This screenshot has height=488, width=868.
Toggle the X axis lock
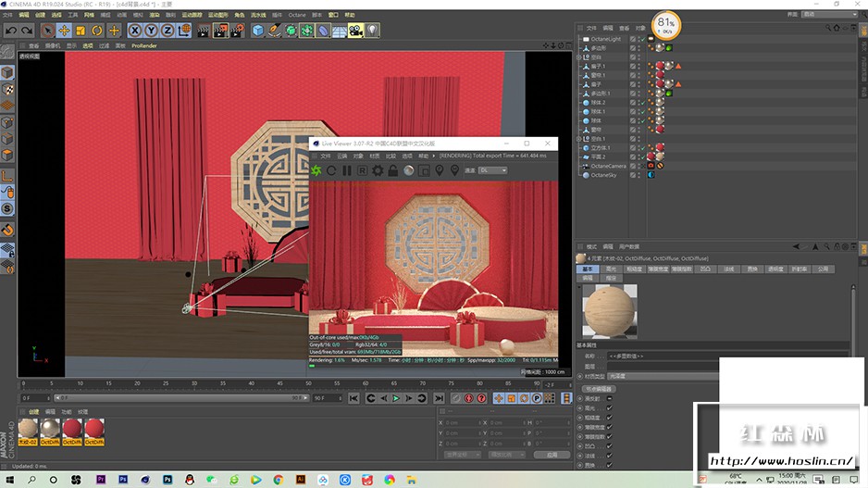click(135, 31)
